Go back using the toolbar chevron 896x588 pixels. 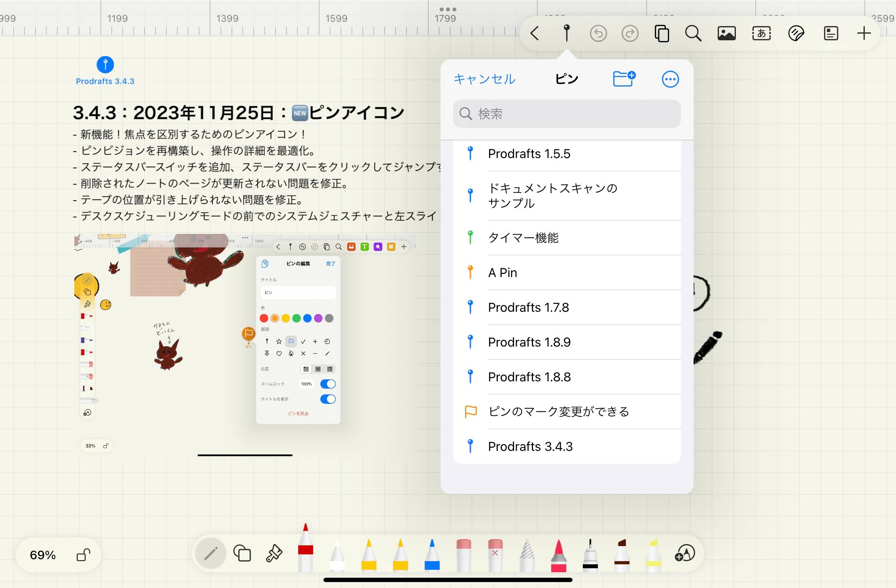coord(535,34)
